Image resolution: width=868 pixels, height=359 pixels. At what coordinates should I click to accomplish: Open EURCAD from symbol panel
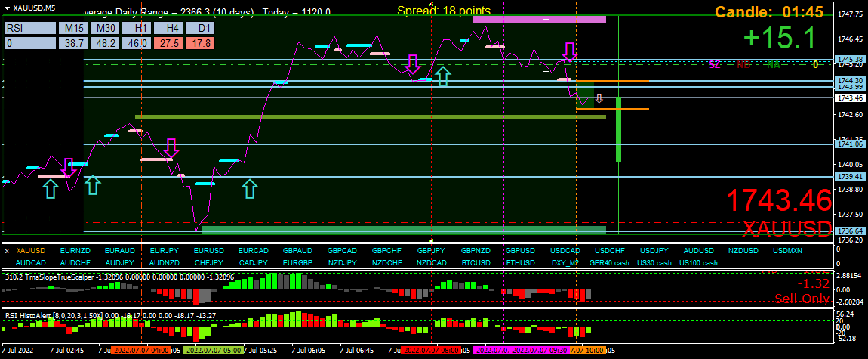coord(253,251)
